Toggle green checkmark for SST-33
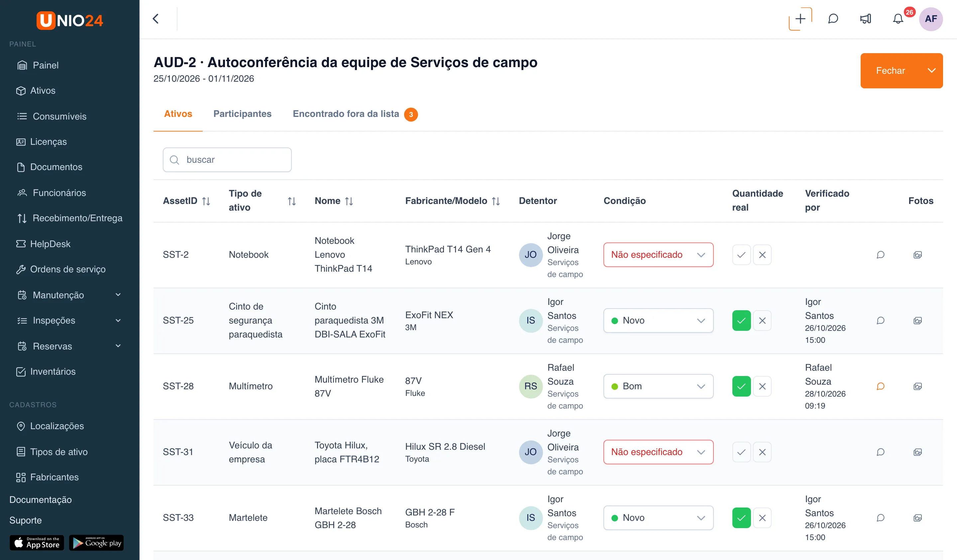Screen dimensions: 957x560 tap(741, 517)
